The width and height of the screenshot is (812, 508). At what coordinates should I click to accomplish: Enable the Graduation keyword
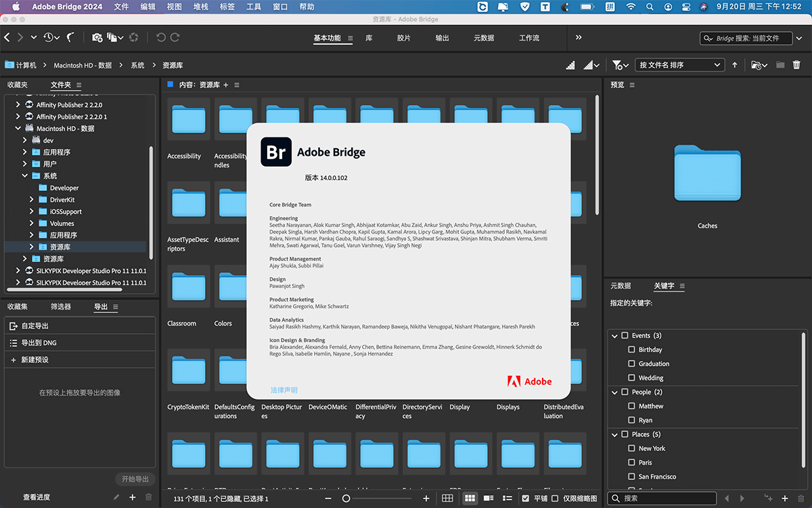pos(632,364)
